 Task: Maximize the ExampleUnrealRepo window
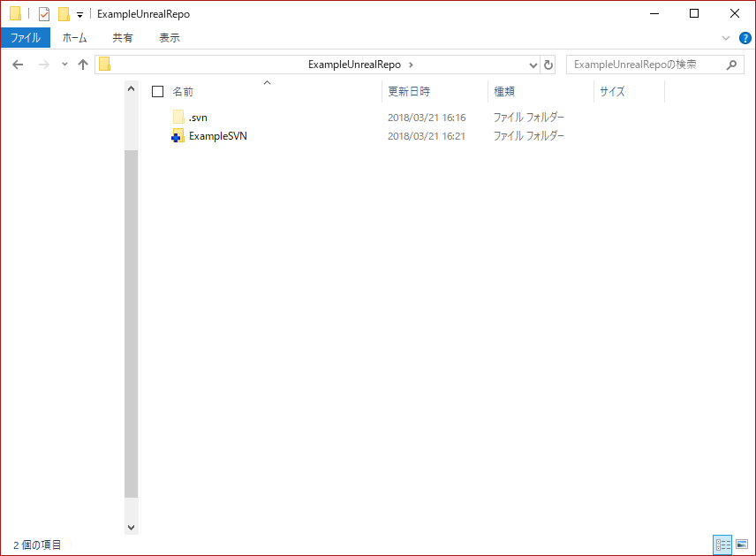click(x=694, y=13)
